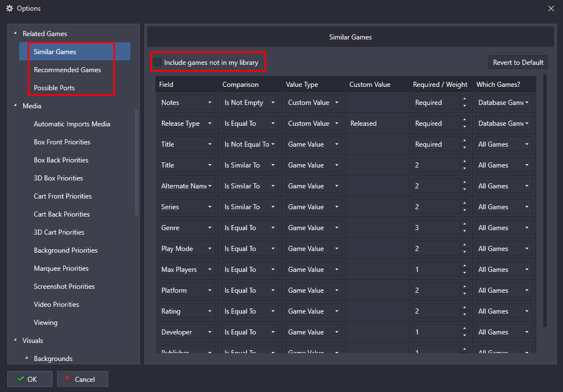The height and width of the screenshot is (392, 563).
Task: Collapse the Media tree section
Action: click(15, 106)
